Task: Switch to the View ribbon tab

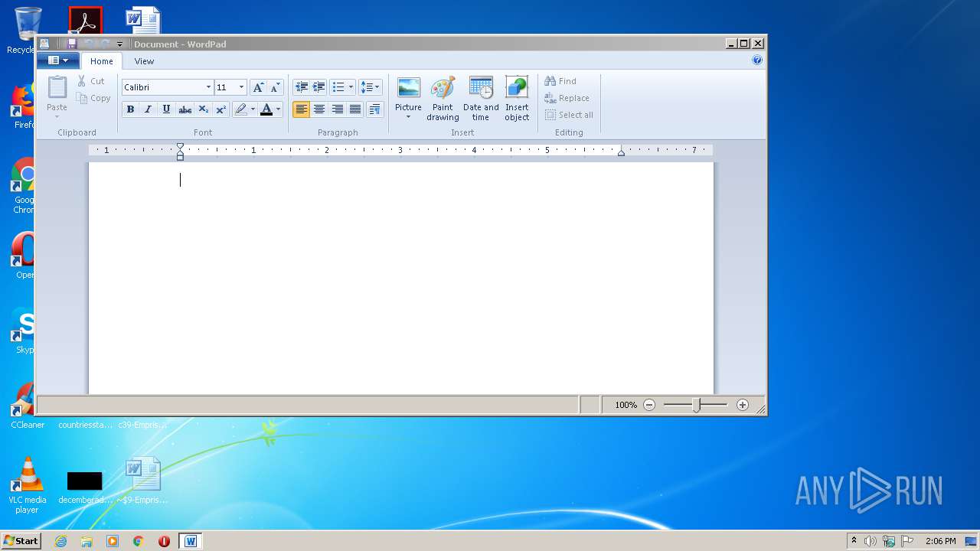Action: 144,61
